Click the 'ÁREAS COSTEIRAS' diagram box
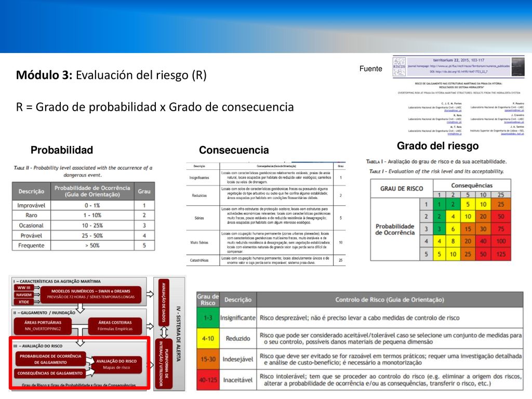Viewport: 532px width, 399px height. click(x=115, y=325)
